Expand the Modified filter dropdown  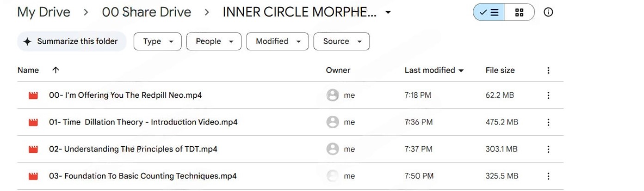[277, 42]
